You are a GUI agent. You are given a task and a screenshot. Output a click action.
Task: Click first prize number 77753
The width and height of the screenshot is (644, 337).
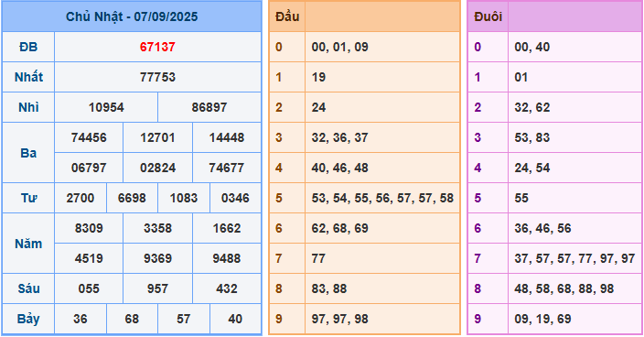[157, 77]
